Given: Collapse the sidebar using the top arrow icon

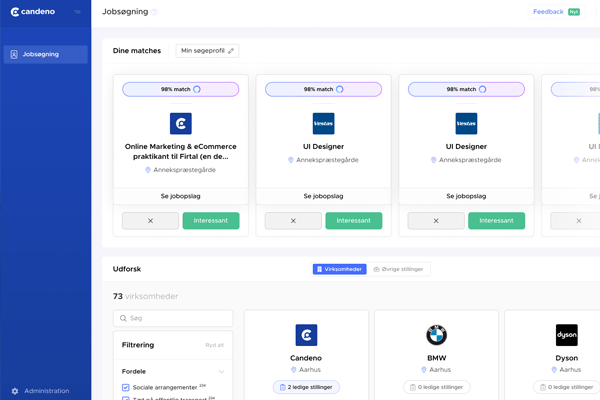Looking at the screenshot, I should click(x=77, y=13).
